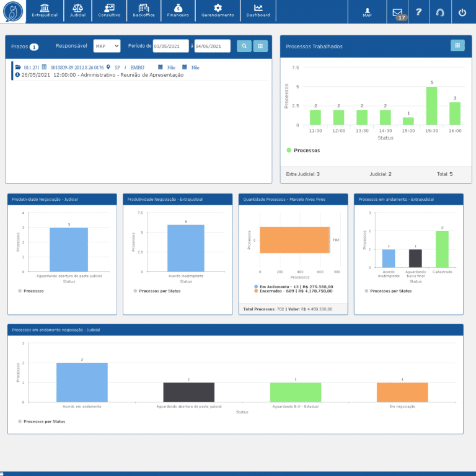Click the headset support icon
Image resolution: width=476 pixels, height=476 pixels.
click(x=440, y=12)
